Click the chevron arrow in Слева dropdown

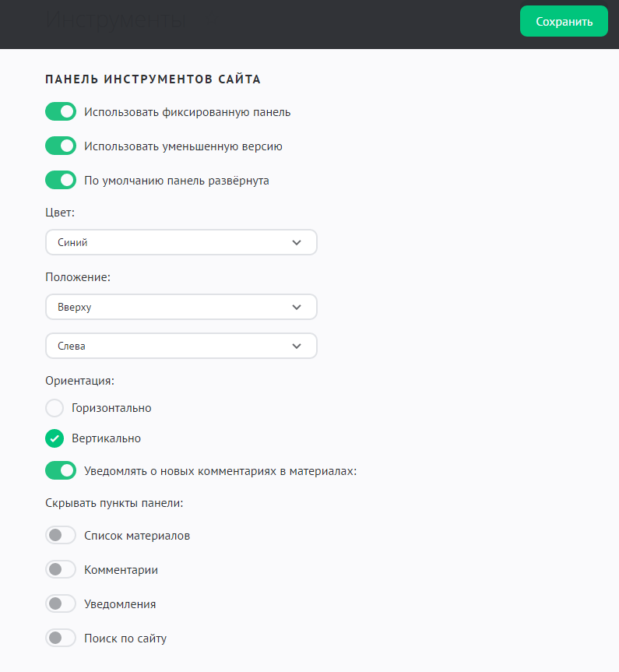297,346
